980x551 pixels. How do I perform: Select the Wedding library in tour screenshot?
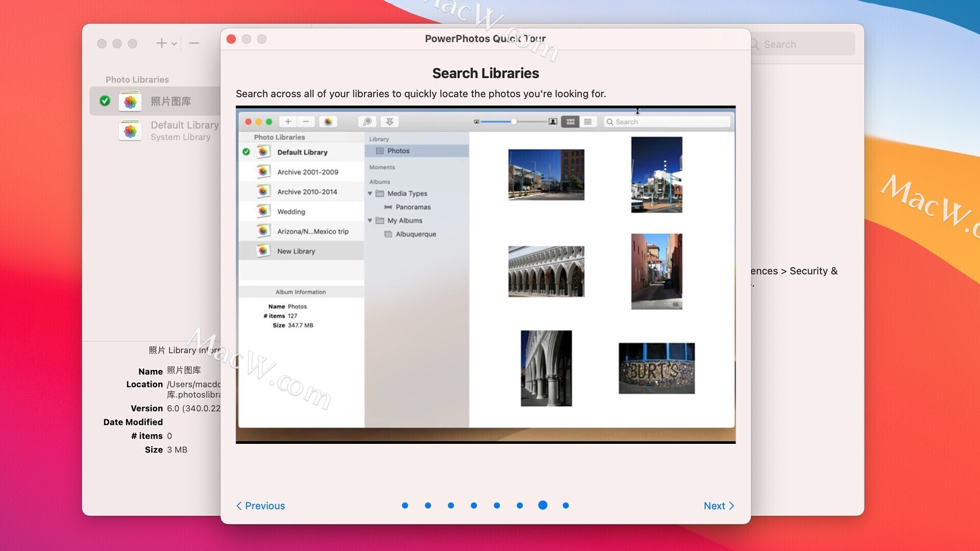click(x=301, y=212)
